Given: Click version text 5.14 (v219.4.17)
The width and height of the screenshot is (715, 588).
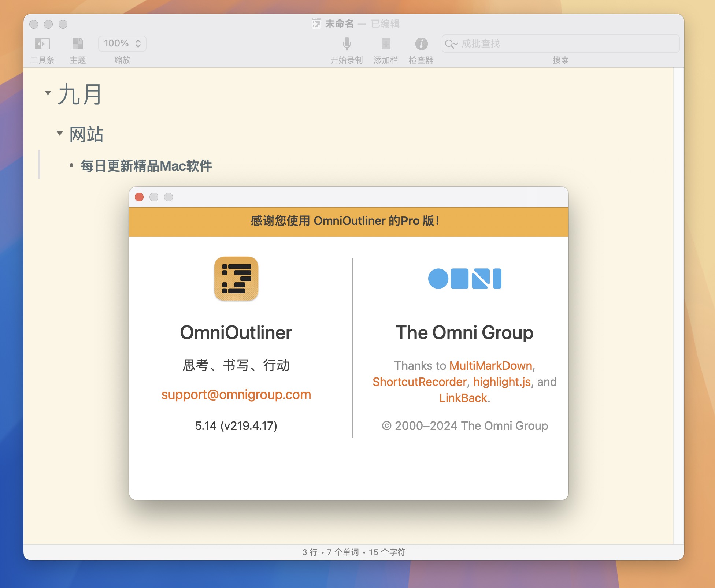Looking at the screenshot, I should coord(236,425).
